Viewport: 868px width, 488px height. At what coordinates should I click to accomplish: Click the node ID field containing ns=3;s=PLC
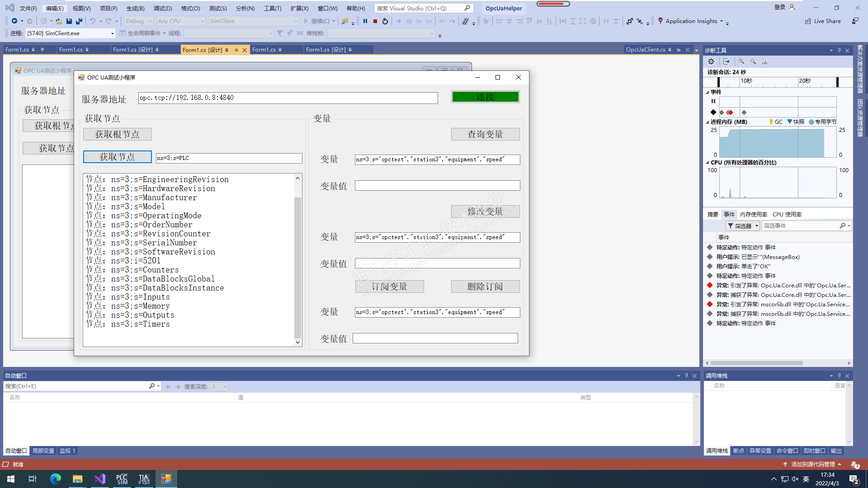229,158
